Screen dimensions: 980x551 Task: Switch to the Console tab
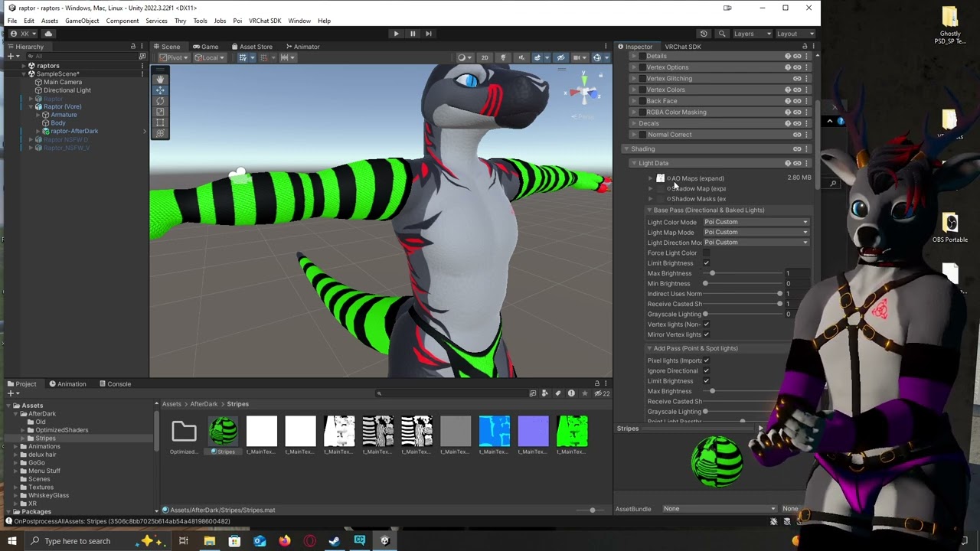114,384
